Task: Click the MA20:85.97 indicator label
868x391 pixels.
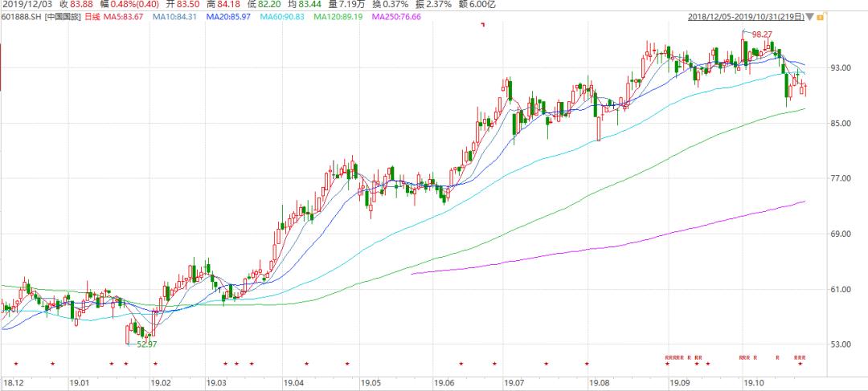Action: click(228, 17)
